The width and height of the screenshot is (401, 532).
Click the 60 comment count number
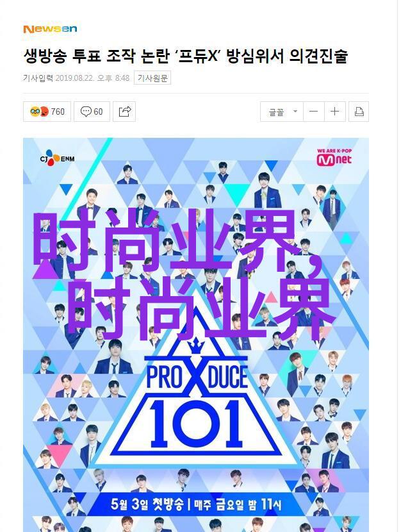[98, 112]
